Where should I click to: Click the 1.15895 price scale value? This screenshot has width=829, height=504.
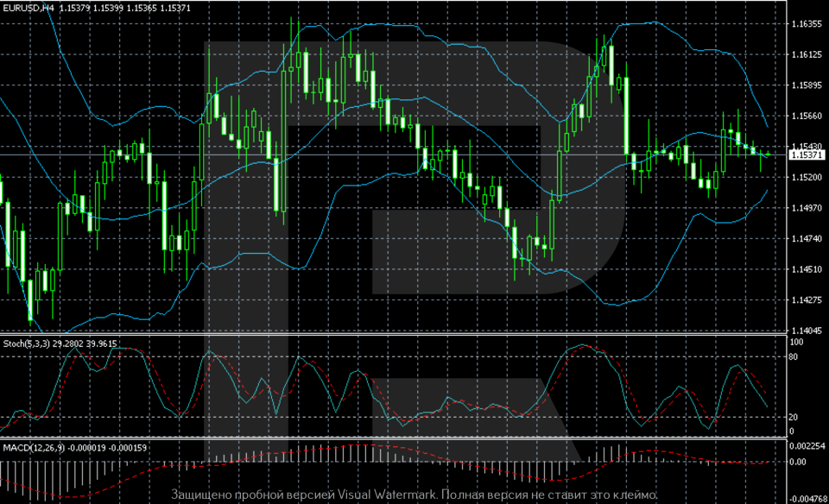(807, 85)
